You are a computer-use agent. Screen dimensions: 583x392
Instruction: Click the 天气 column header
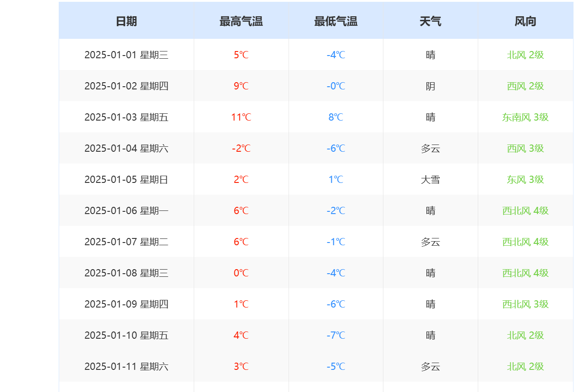point(430,21)
